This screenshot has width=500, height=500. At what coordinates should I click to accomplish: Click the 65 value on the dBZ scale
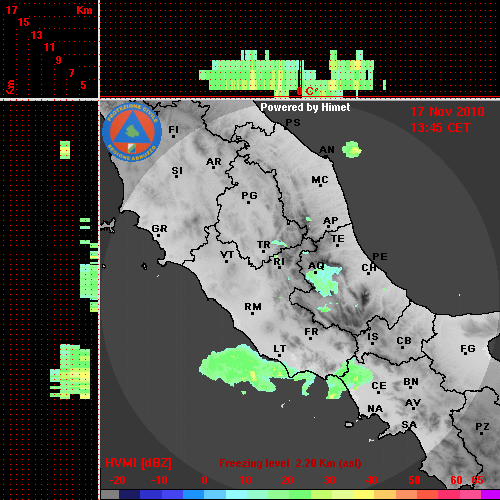click(x=477, y=480)
